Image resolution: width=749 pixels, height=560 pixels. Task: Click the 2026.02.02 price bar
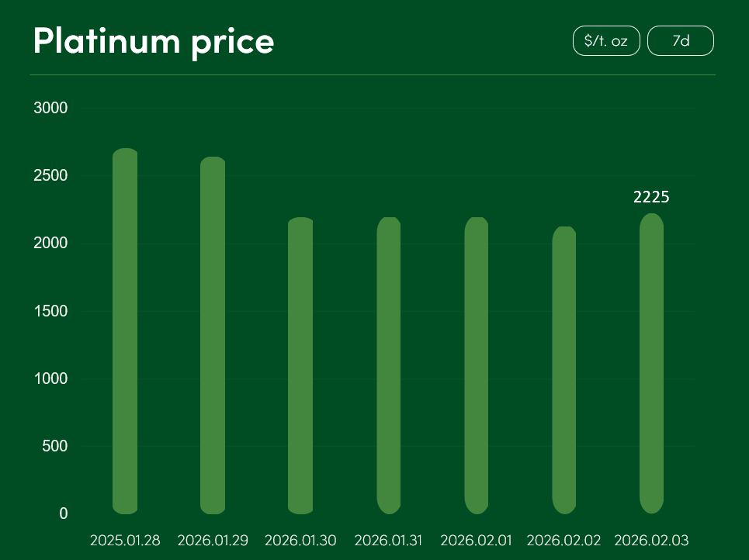(x=564, y=370)
